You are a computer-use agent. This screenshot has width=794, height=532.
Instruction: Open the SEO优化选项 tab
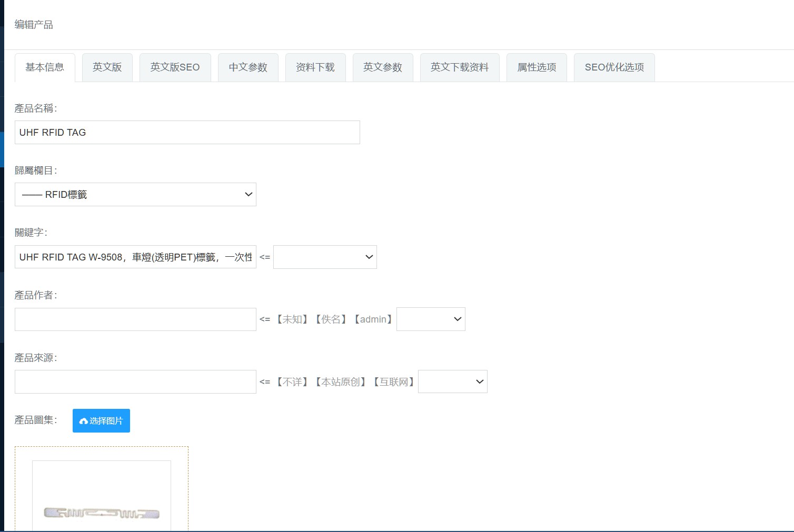(614, 67)
